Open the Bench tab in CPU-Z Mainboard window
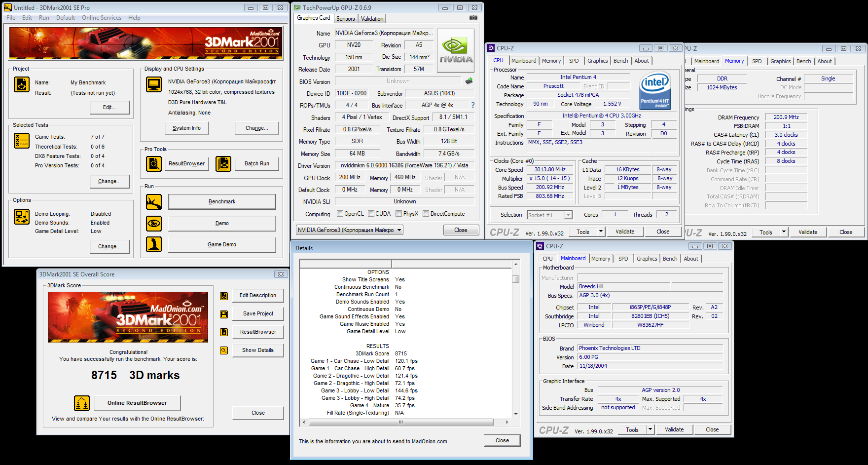Image resolution: width=868 pixels, height=465 pixels. 670,259
